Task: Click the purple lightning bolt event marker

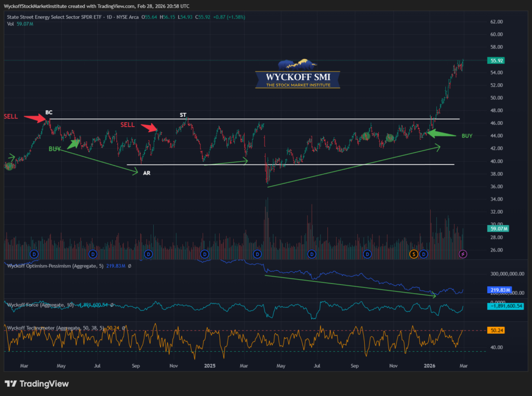Action: pyautogui.click(x=463, y=254)
